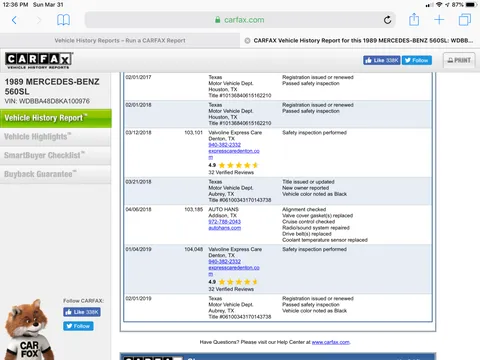Click the CAR FOX mascot image

29,330
